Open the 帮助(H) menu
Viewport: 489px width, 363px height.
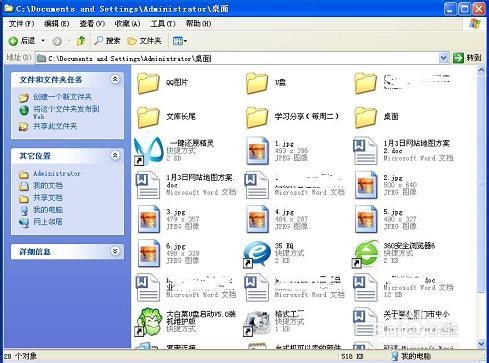[x=198, y=24]
